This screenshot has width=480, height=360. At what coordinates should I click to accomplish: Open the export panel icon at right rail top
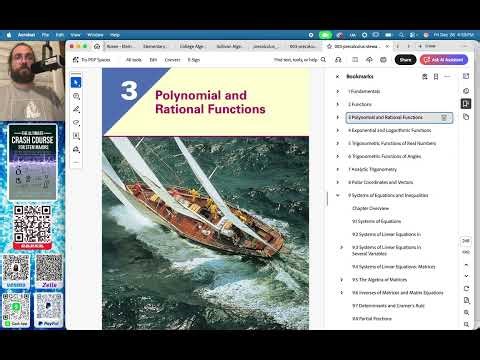click(466, 76)
